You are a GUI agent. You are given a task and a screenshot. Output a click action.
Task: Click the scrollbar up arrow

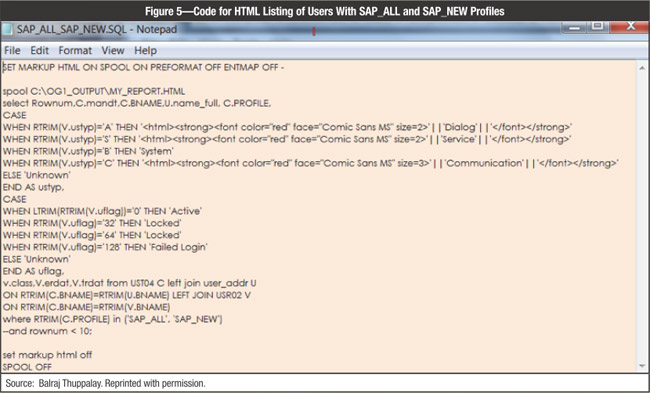coord(642,68)
